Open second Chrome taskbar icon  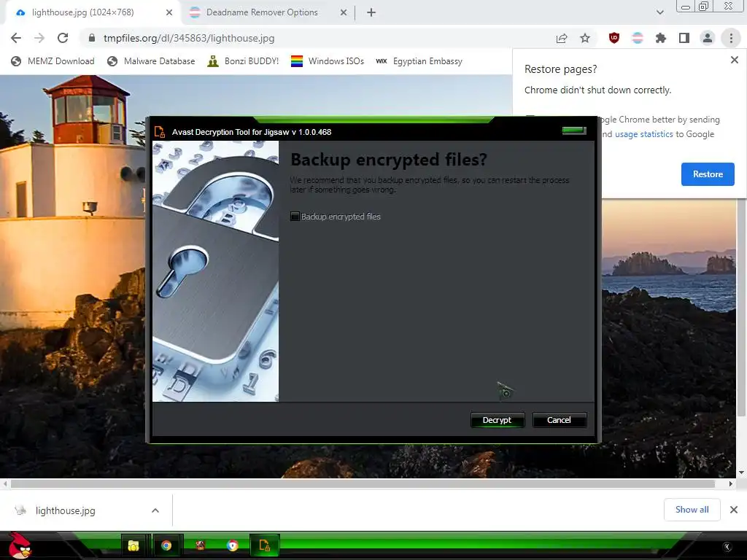[233, 545]
